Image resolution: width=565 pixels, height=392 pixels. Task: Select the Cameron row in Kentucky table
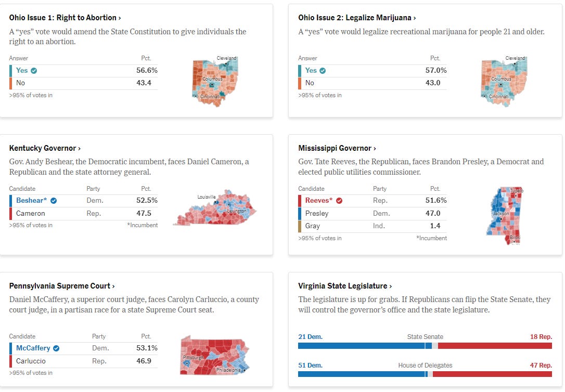pos(83,213)
